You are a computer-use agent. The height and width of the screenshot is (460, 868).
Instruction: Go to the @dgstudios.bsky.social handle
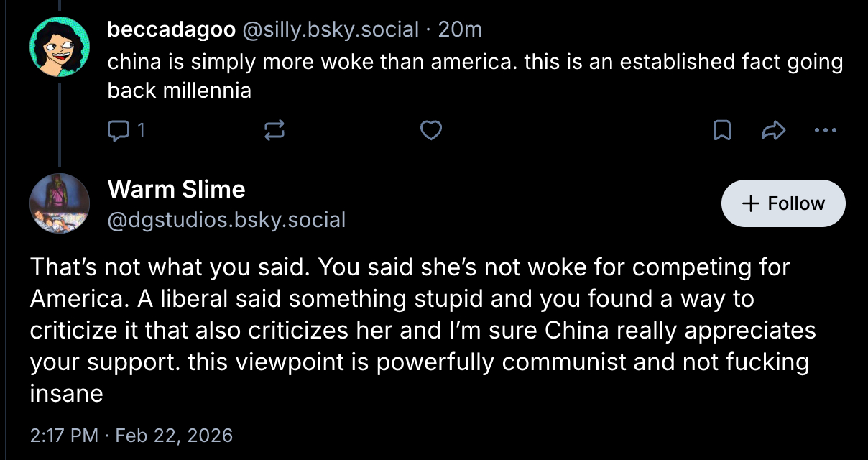pyautogui.click(x=226, y=219)
